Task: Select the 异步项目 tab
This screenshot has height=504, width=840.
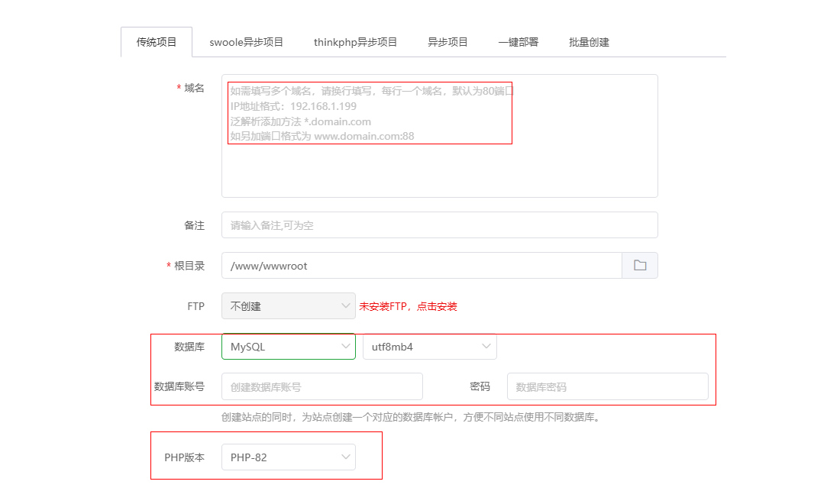Action: (x=447, y=42)
